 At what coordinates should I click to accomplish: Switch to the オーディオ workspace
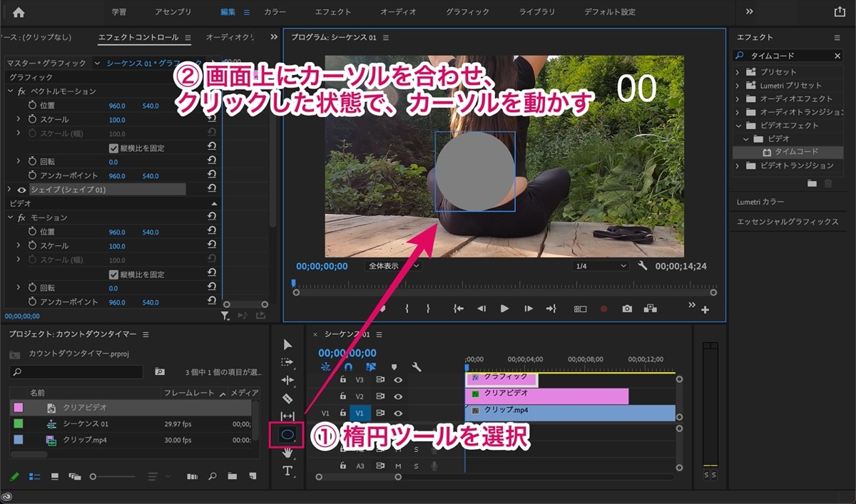[398, 12]
